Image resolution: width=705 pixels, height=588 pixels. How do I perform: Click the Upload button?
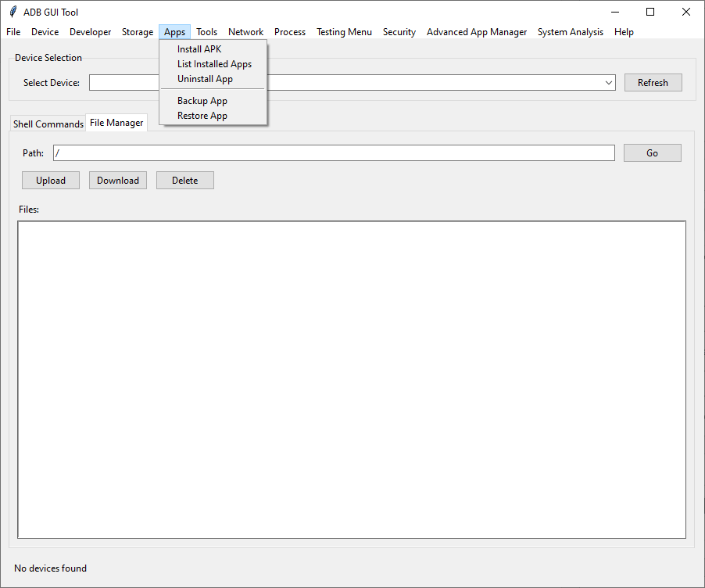[50, 180]
